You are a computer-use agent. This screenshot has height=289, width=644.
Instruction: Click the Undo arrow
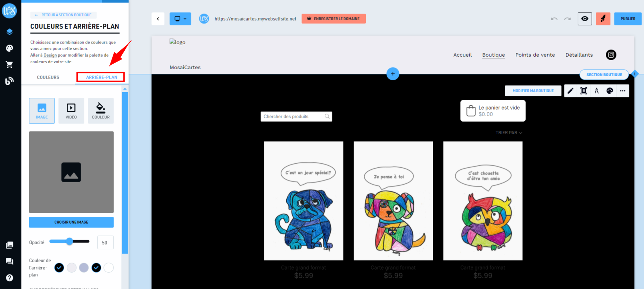(554, 19)
